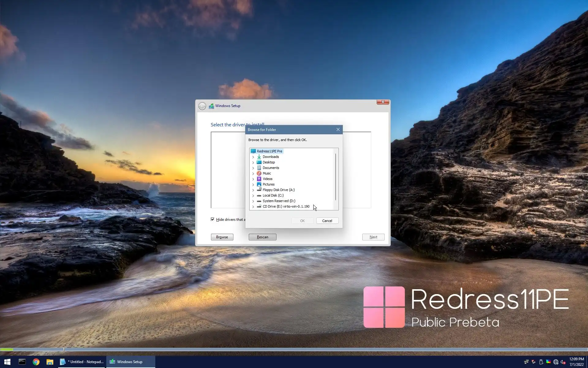Open Google Chrome from the taskbar
The width and height of the screenshot is (588, 368).
(36, 362)
